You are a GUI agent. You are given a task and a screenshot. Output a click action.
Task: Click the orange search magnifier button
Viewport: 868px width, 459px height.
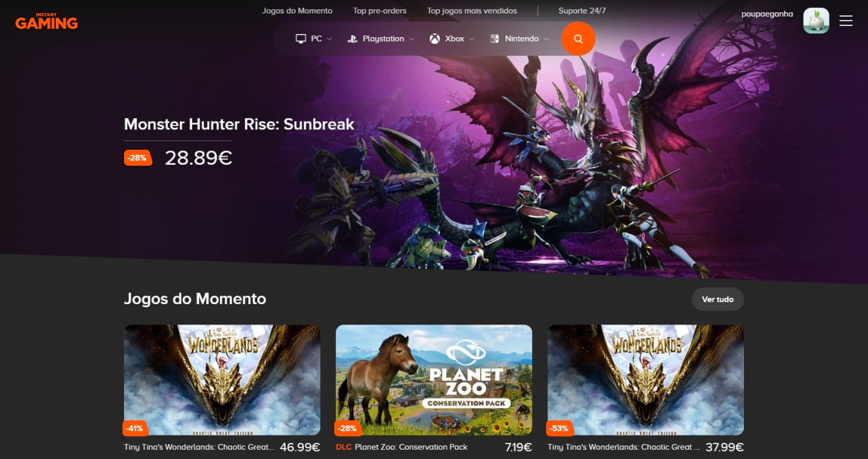click(x=578, y=38)
